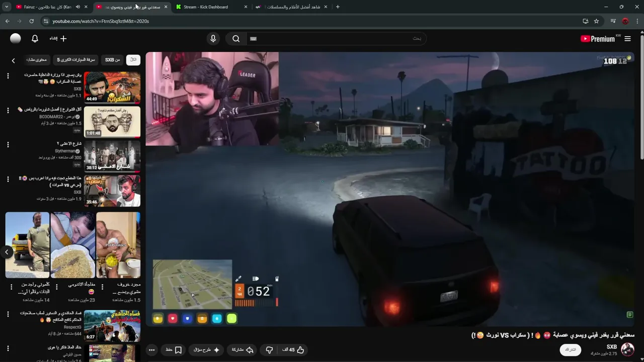Image resolution: width=644 pixels, height=362 pixels.
Task: Click the YouTube search input field
Action: (x=336, y=39)
